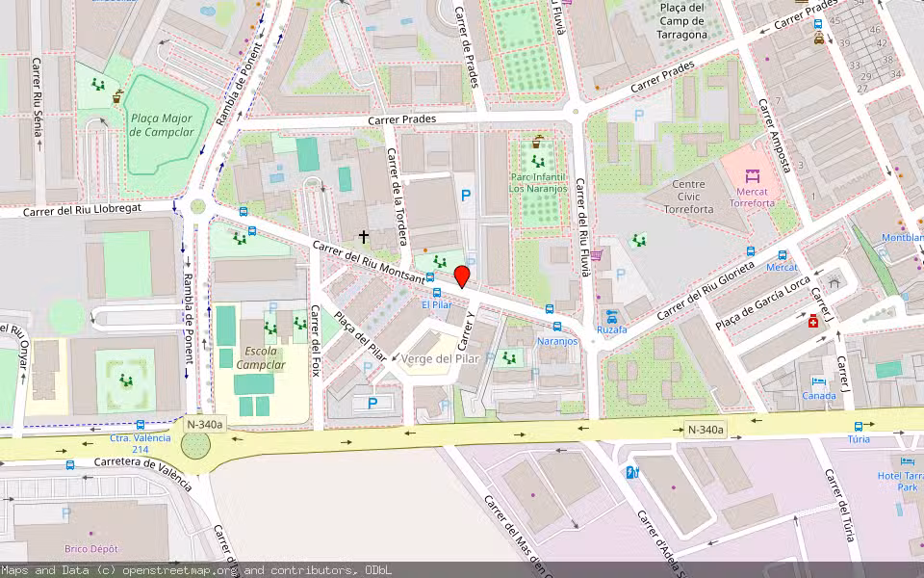Select the Carretera de València label
924x578 pixels.
143,474
